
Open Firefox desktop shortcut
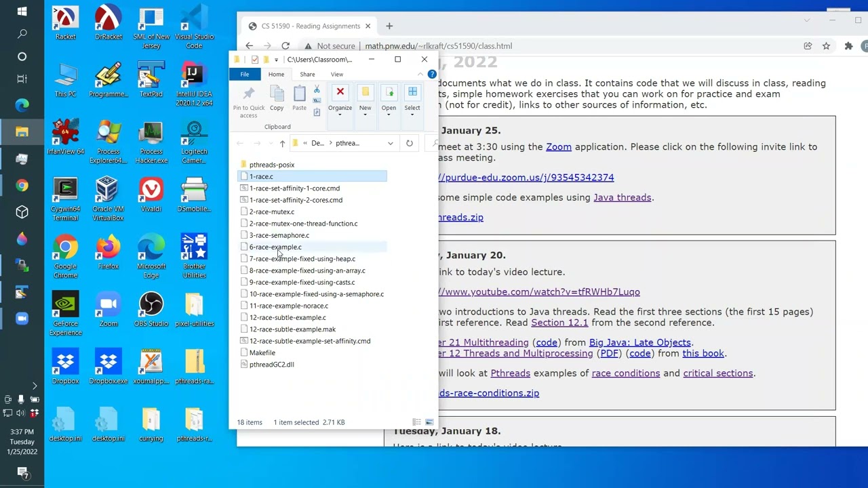(x=108, y=252)
